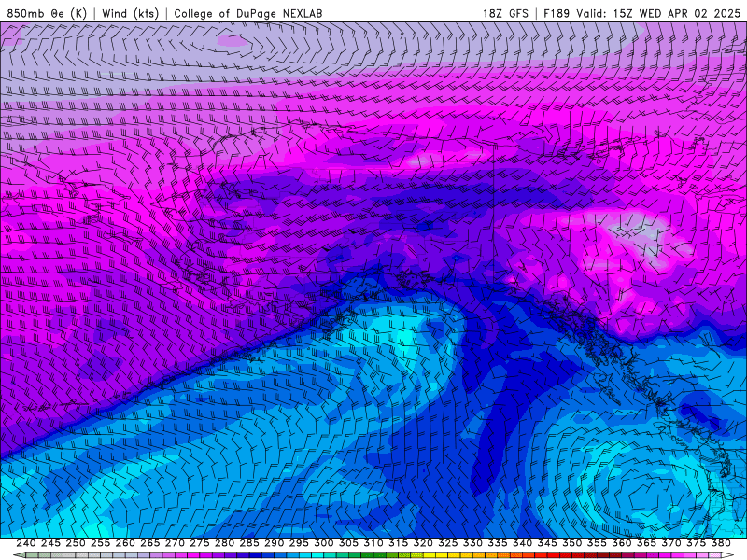Click the 290 value on the color scale

(x=274, y=543)
